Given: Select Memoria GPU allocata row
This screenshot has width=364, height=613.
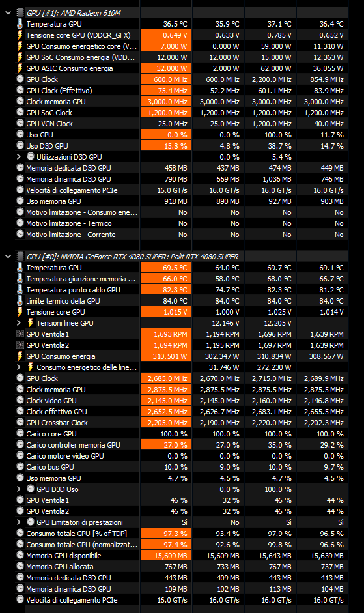Looking at the screenshot, I should coord(182,567).
